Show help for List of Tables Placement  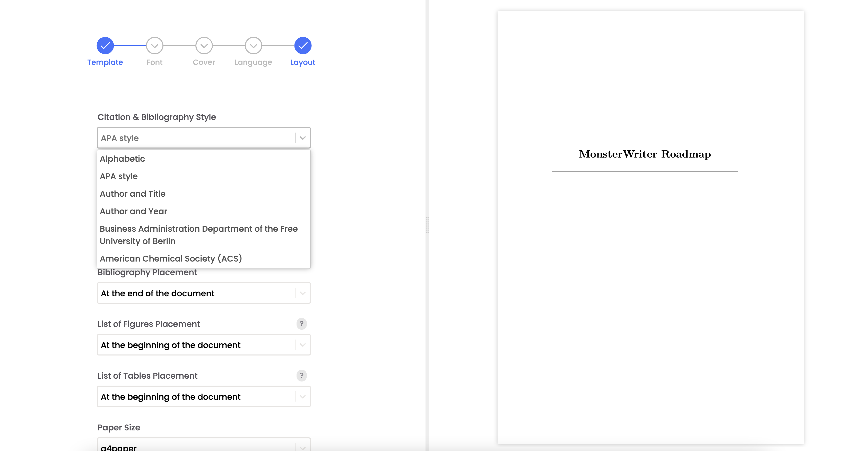[302, 376]
